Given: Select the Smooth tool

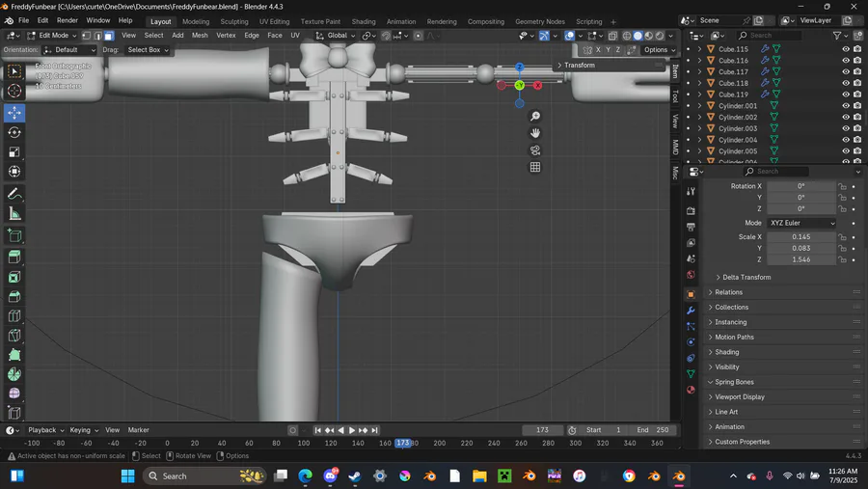Looking at the screenshot, I should point(14,394).
